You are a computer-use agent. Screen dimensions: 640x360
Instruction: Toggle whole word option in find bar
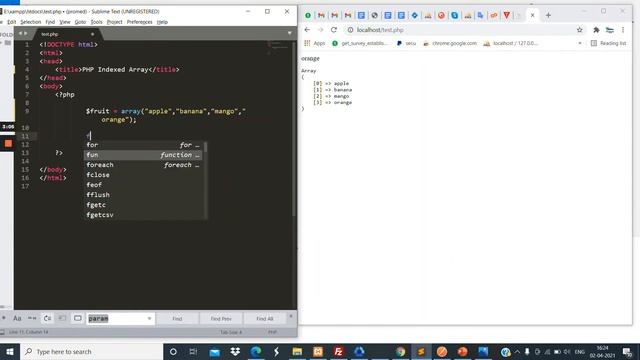[32, 318]
